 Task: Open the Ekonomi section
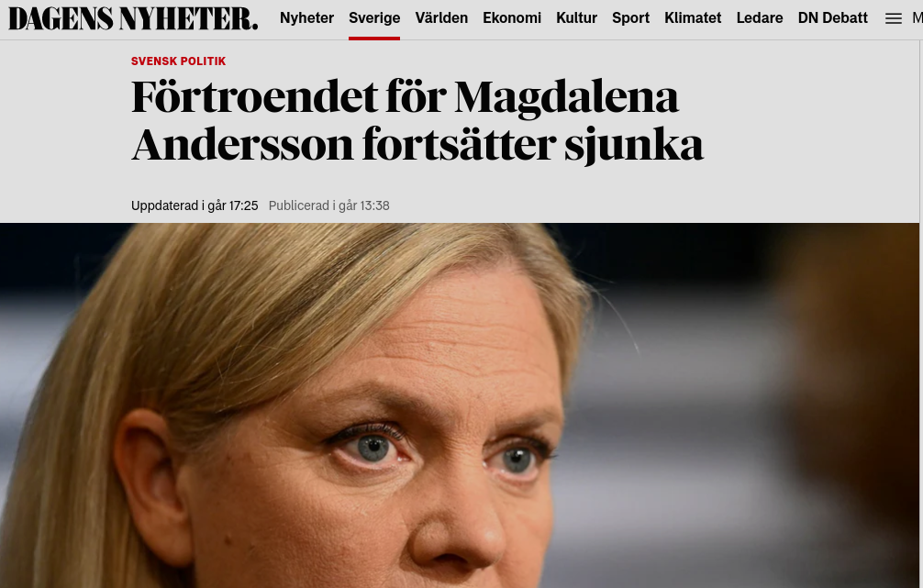coord(512,18)
